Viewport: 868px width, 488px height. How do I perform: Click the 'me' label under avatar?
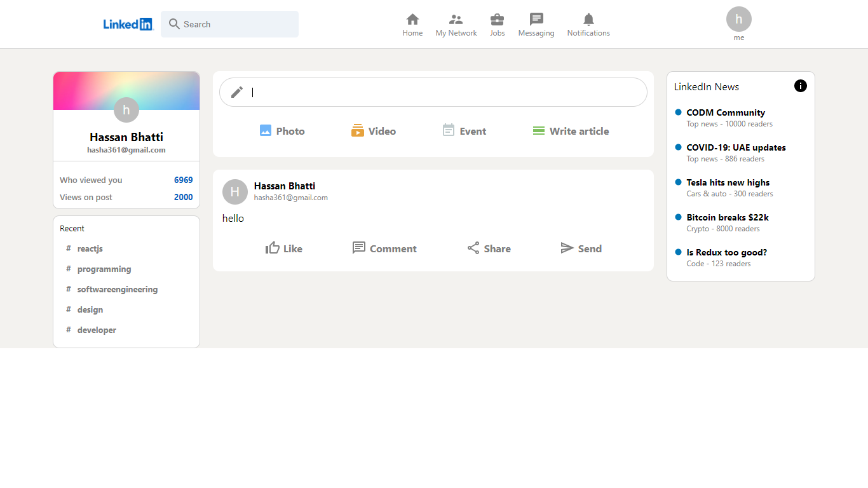pos(738,37)
